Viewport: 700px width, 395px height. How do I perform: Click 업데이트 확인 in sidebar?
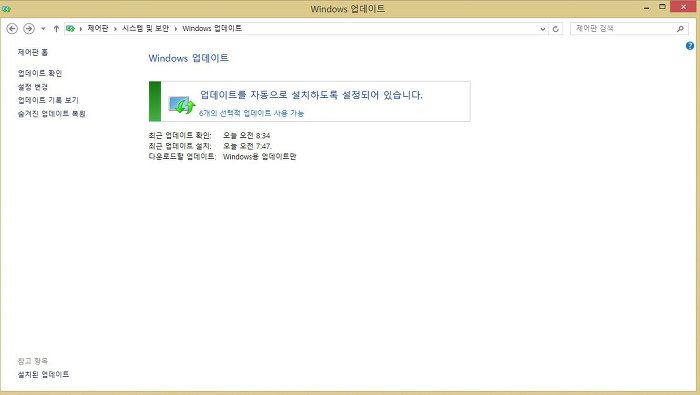[x=40, y=73]
